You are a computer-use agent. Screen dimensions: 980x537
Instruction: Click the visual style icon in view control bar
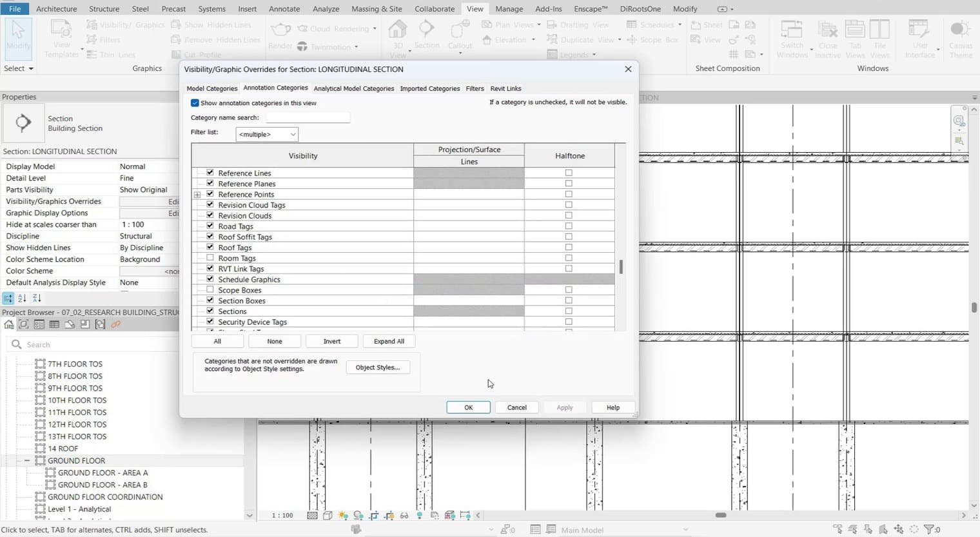click(328, 516)
